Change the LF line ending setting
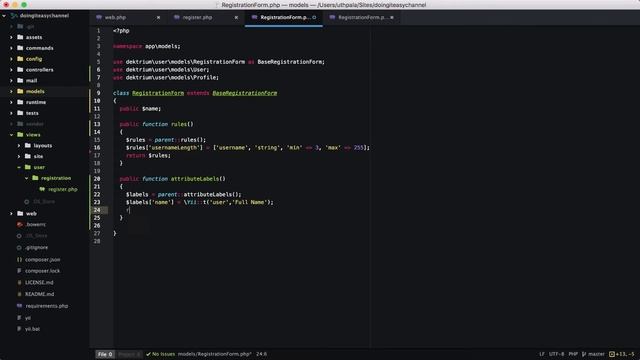Screen dimensions: 640x360 [542, 354]
